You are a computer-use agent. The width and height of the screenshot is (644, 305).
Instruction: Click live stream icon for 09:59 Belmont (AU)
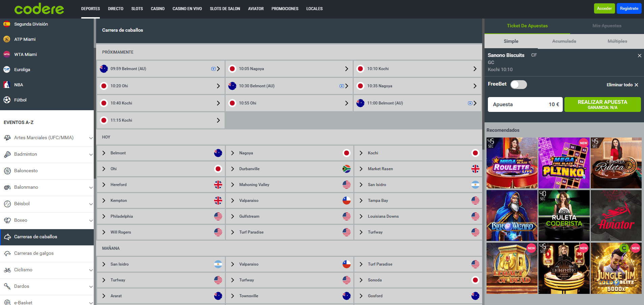(213, 69)
